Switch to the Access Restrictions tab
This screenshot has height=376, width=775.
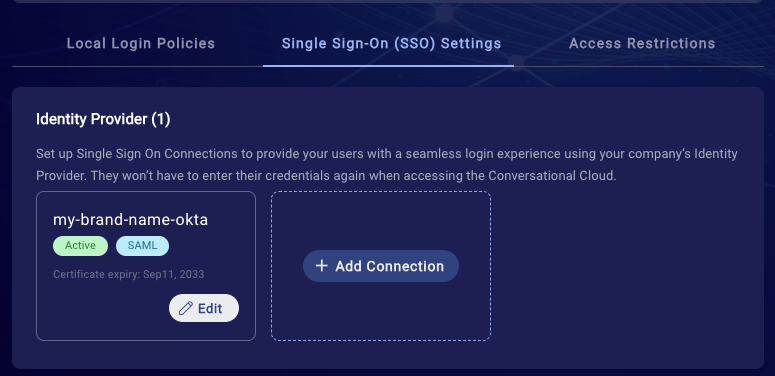pos(642,43)
